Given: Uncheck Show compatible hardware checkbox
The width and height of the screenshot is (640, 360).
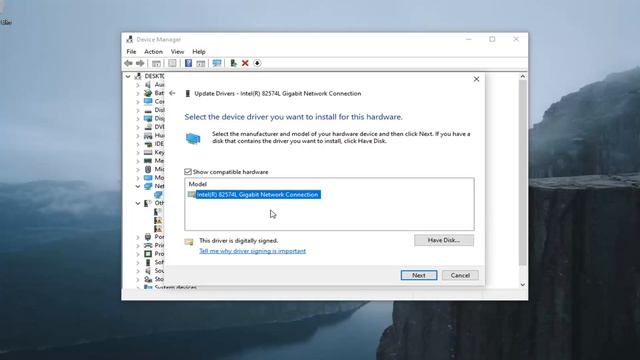Looking at the screenshot, I should [x=188, y=172].
